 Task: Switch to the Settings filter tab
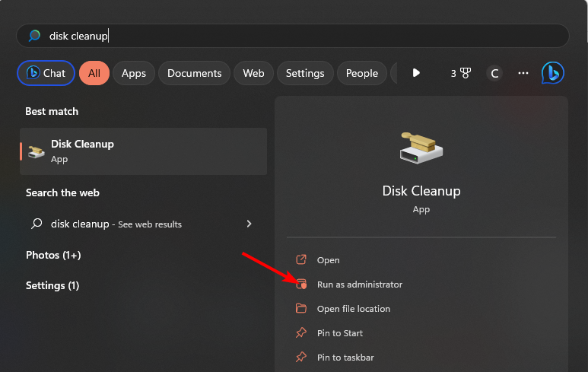[x=305, y=73]
